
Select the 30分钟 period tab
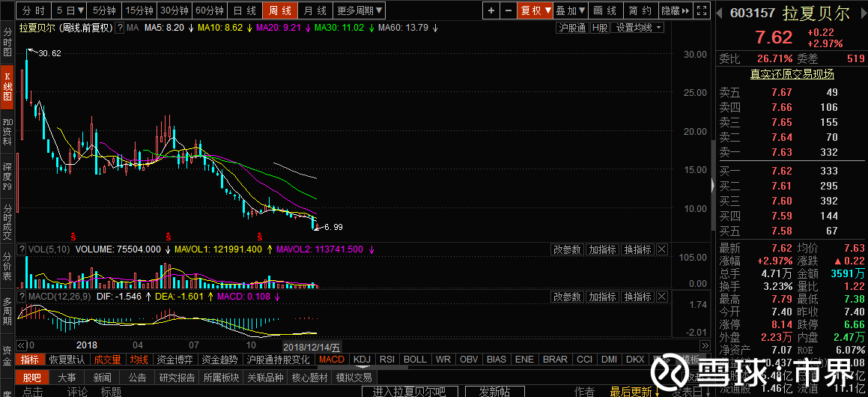175,10
